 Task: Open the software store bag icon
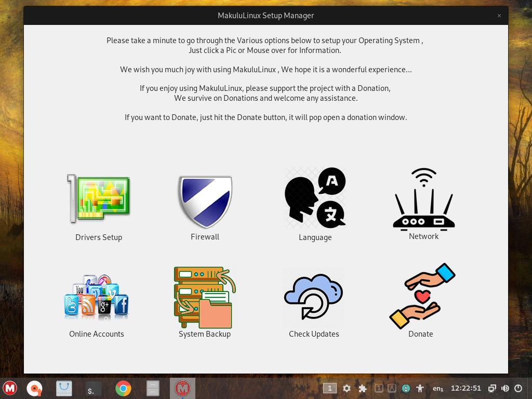[x=64, y=389]
